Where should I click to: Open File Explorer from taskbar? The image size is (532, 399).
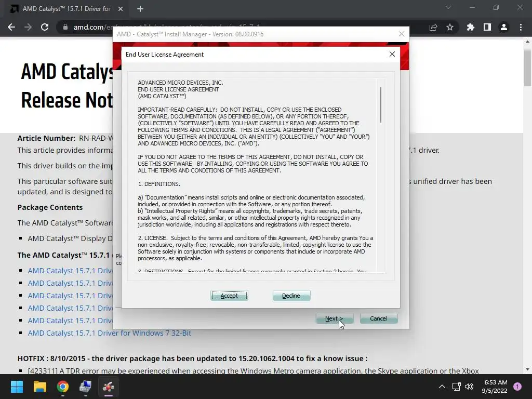click(39, 387)
